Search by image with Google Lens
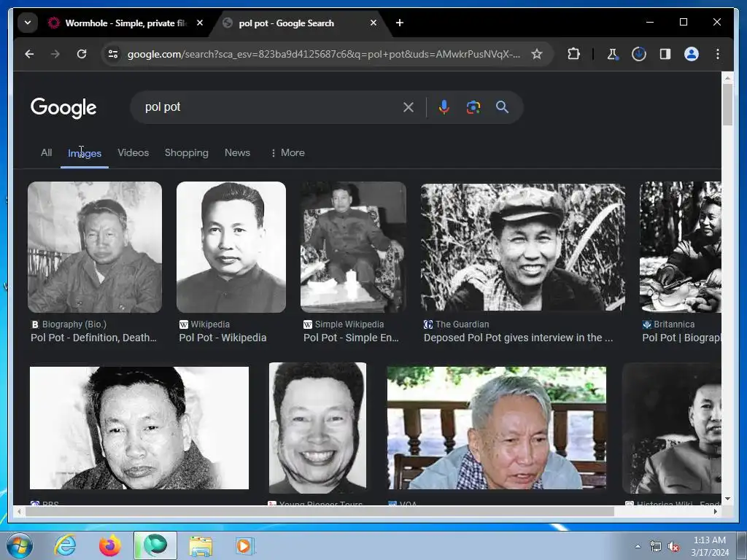 (x=473, y=107)
